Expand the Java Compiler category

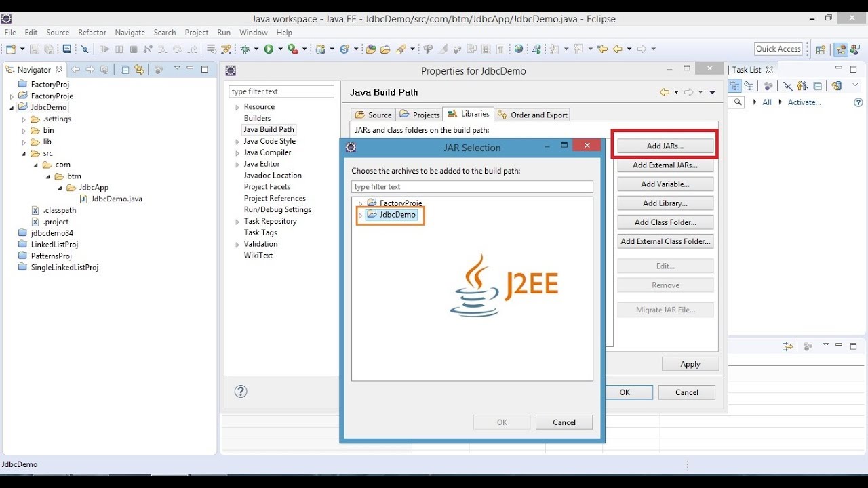pos(237,153)
